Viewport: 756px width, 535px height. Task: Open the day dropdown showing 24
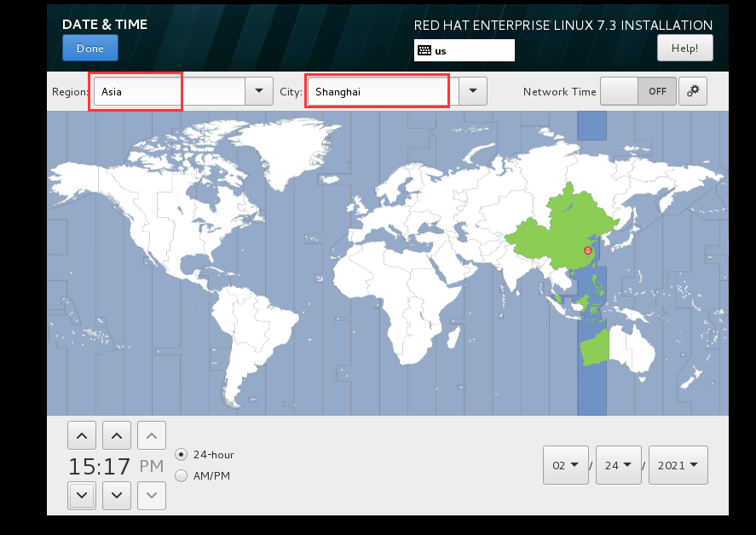click(619, 465)
